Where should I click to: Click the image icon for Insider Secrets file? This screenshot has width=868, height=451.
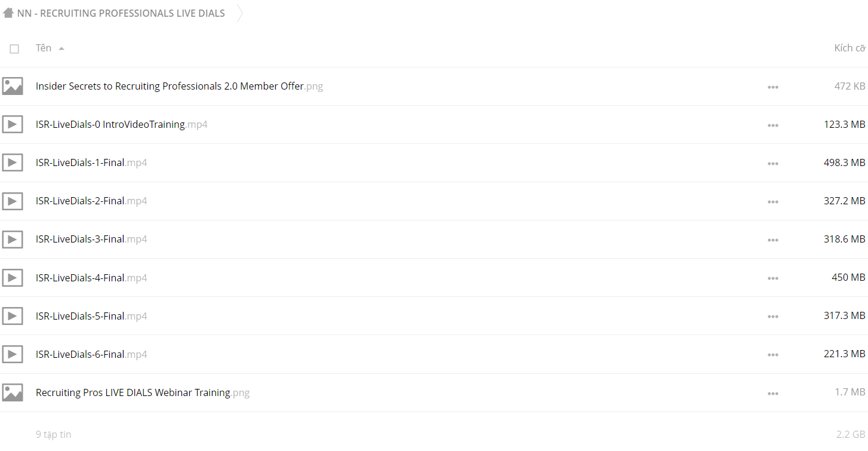pos(13,86)
